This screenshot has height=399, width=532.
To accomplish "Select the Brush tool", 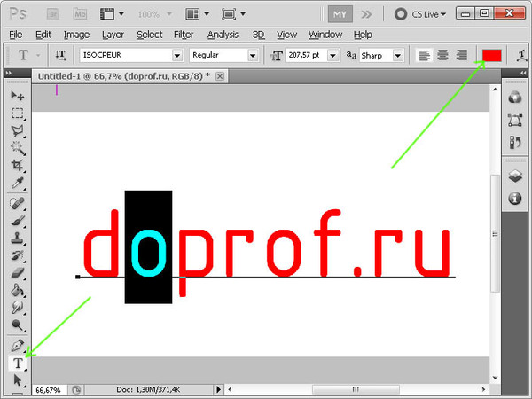I will [x=17, y=221].
